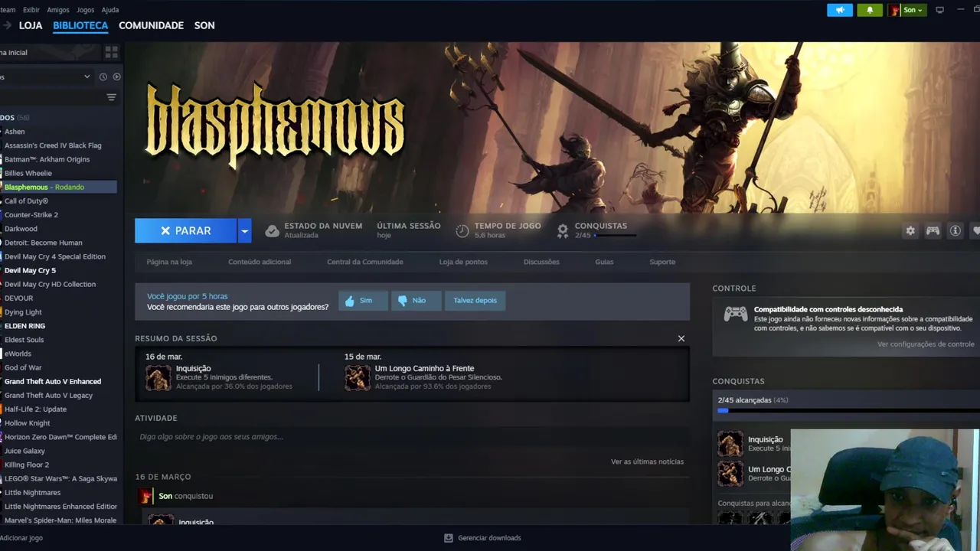Image resolution: width=980 pixels, height=551 pixels.
Task: Expand the PARAR button dropdown arrow
Action: pyautogui.click(x=244, y=230)
